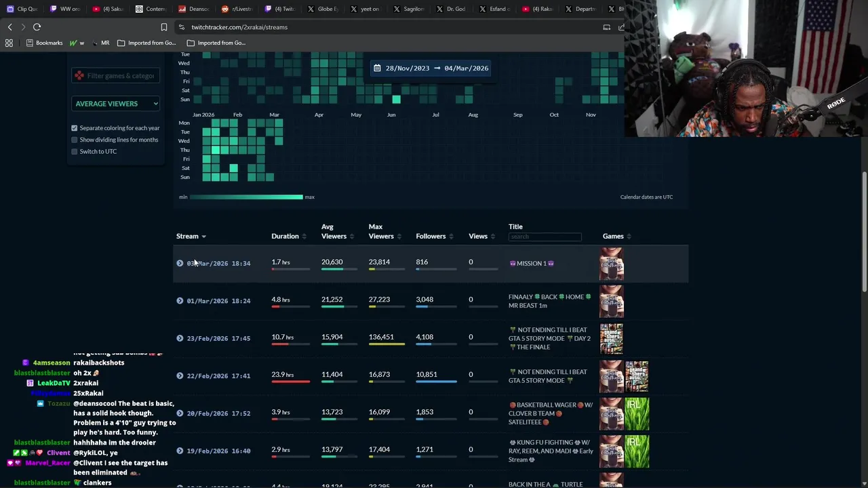This screenshot has width=868, height=488.
Task: Click the Title search field
Action: pyautogui.click(x=545, y=237)
